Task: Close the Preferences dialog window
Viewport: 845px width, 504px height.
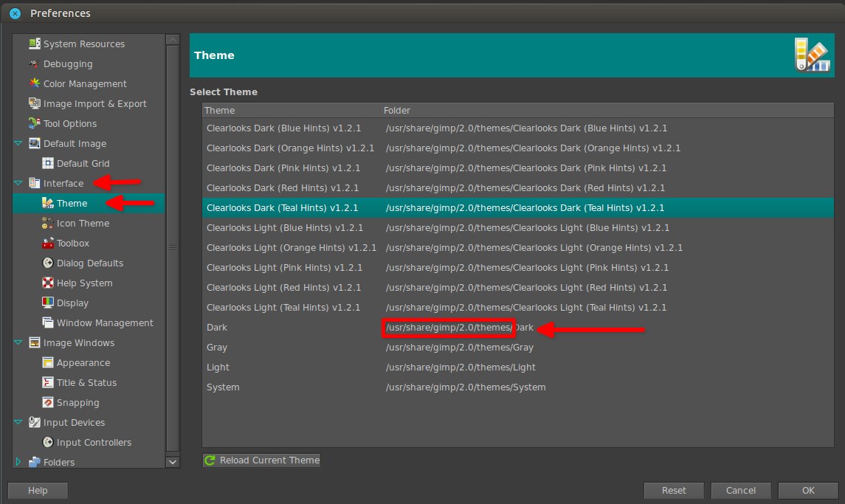Action: [x=15, y=13]
